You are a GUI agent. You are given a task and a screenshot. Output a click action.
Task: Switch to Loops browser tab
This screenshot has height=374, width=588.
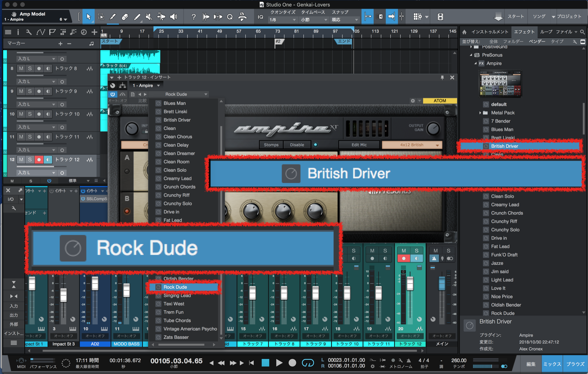(x=546, y=32)
